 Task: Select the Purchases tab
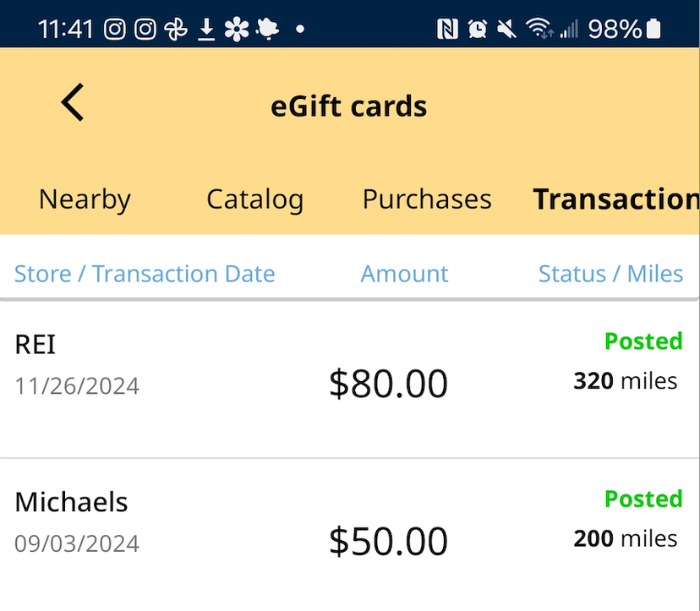pyautogui.click(x=426, y=199)
